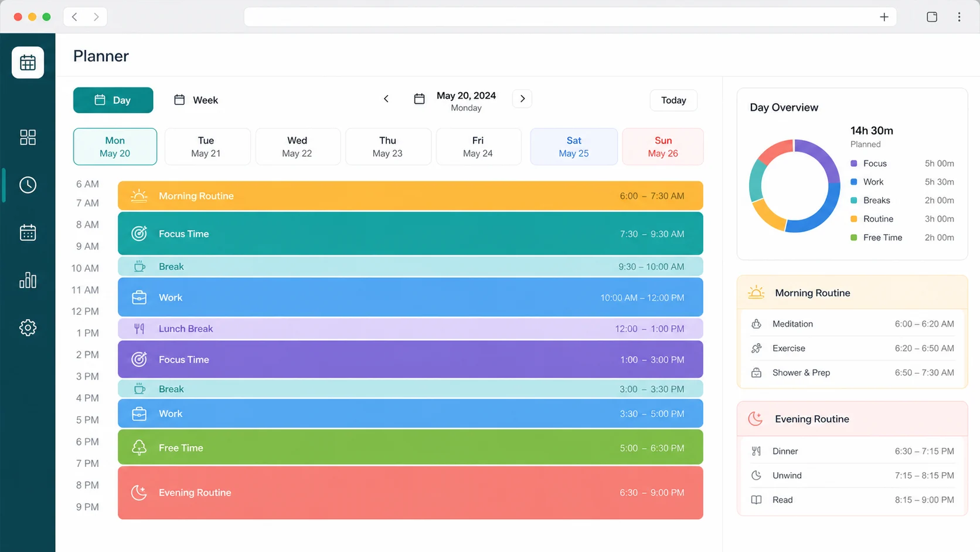The height and width of the screenshot is (552, 980).
Task: Click the Exercise row icon
Action: [756, 348]
